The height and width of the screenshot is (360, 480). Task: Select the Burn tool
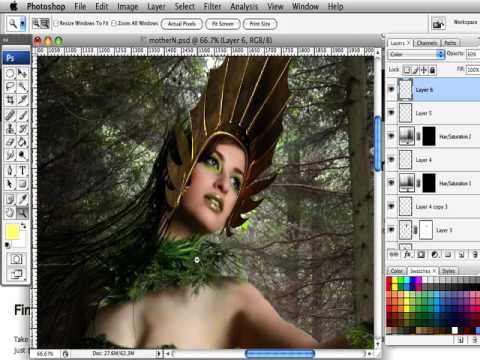[x=22, y=155]
